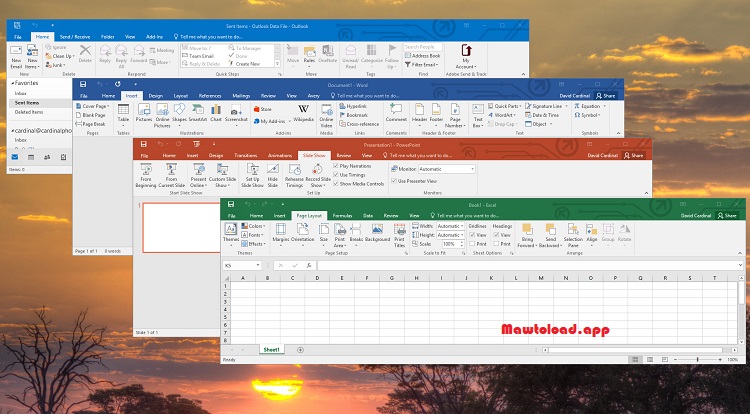Click Delete icon in Outlook ribbon
750x414 pixels.
point(85,54)
